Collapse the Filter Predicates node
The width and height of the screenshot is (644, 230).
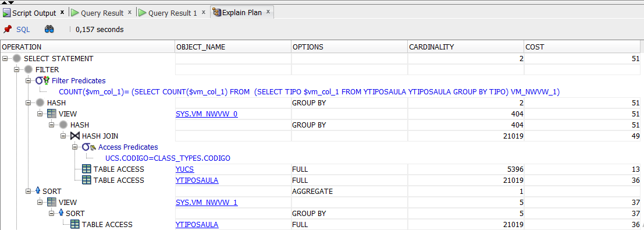click(x=29, y=80)
